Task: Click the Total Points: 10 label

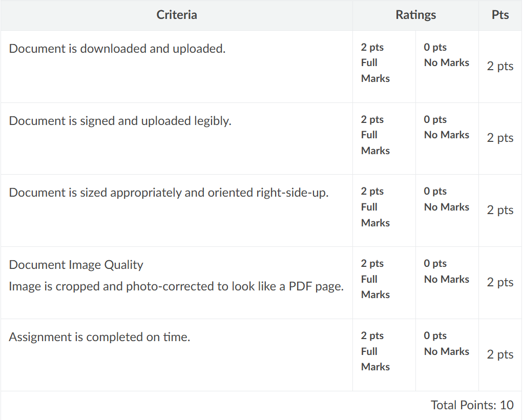Action: click(x=472, y=405)
